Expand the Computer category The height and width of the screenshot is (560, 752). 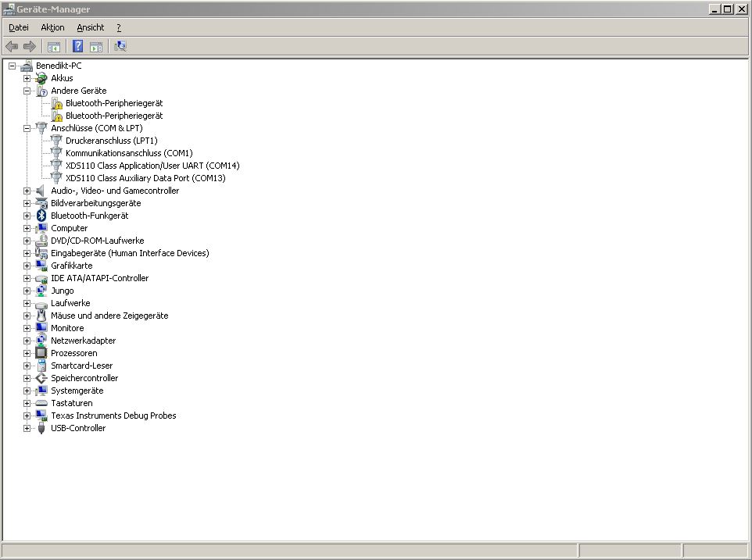[27, 228]
